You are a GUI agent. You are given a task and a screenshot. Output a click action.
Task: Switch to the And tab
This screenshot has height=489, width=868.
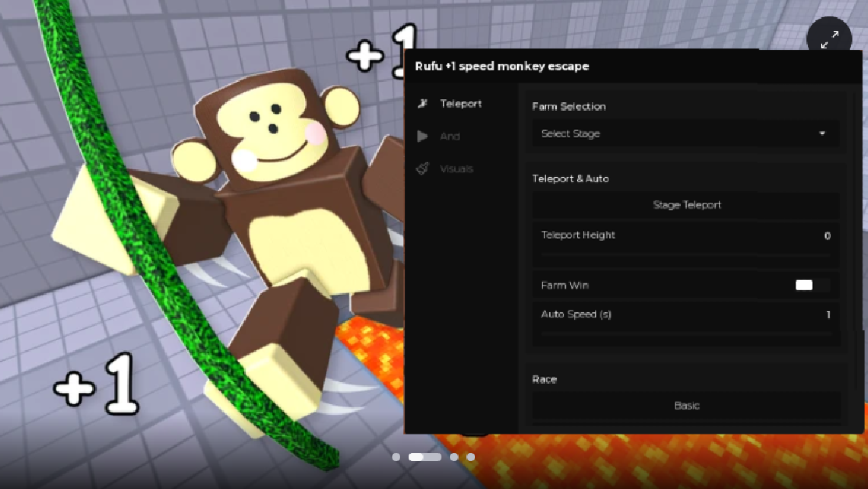[x=449, y=136]
